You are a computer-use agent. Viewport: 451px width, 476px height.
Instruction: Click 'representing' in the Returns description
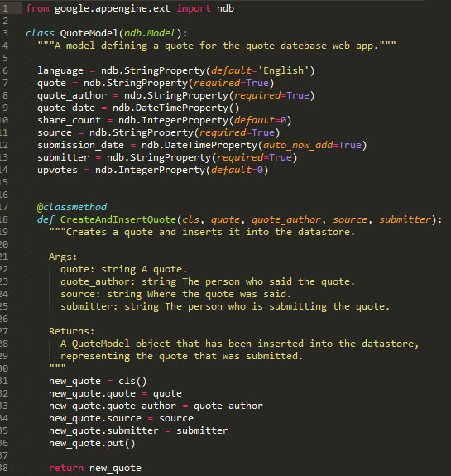point(95,357)
